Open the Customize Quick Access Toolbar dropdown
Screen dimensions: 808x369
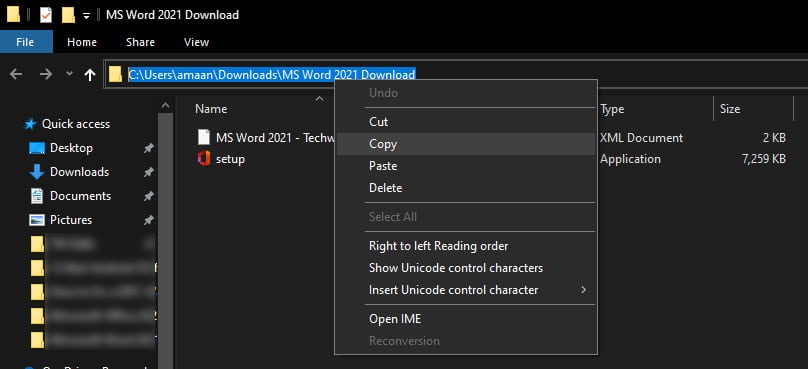[x=87, y=16]
